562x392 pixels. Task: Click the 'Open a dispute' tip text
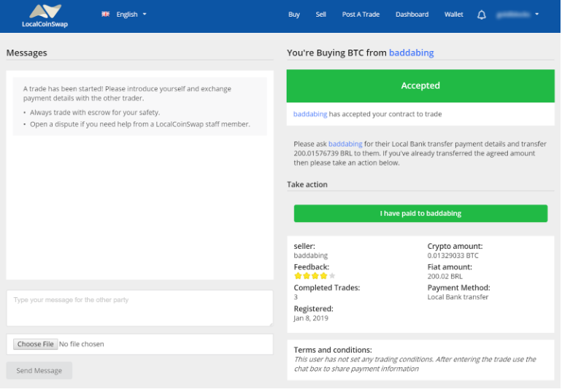click(140, 124)
